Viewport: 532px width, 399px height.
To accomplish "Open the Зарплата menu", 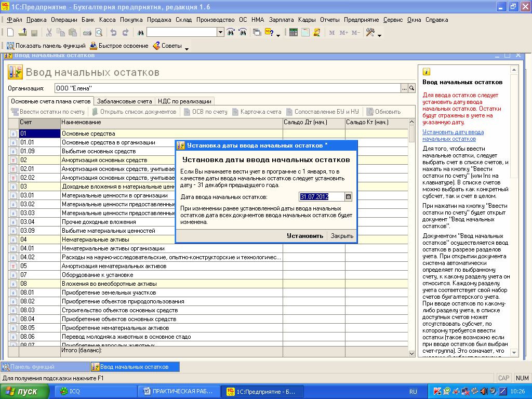I will click(281, 20).
